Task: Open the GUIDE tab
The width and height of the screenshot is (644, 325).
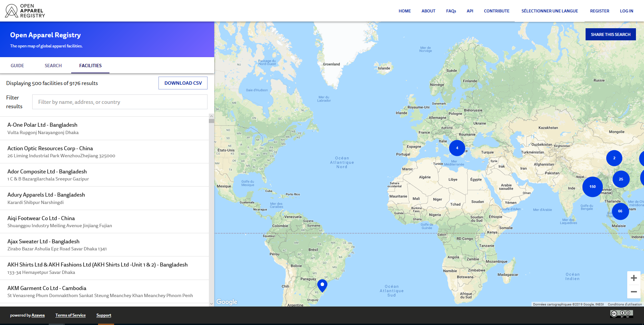Action: pyautogui.click(x=17, y=66)
